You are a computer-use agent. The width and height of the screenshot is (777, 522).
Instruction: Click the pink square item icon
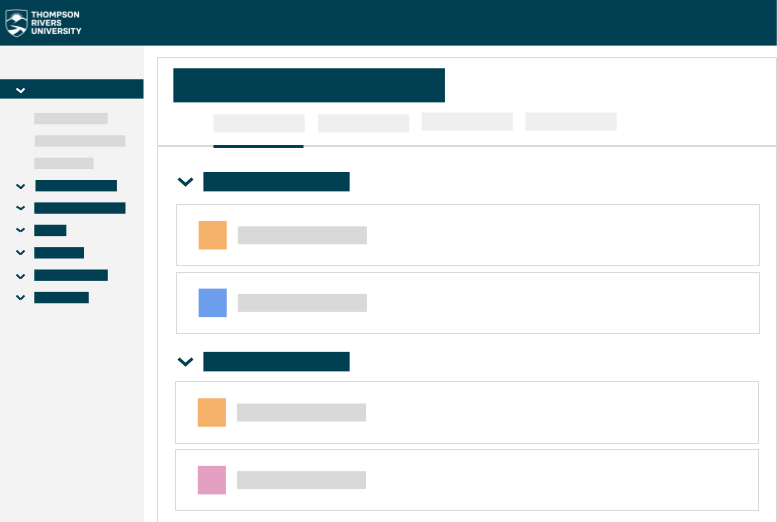pos(212,480)
